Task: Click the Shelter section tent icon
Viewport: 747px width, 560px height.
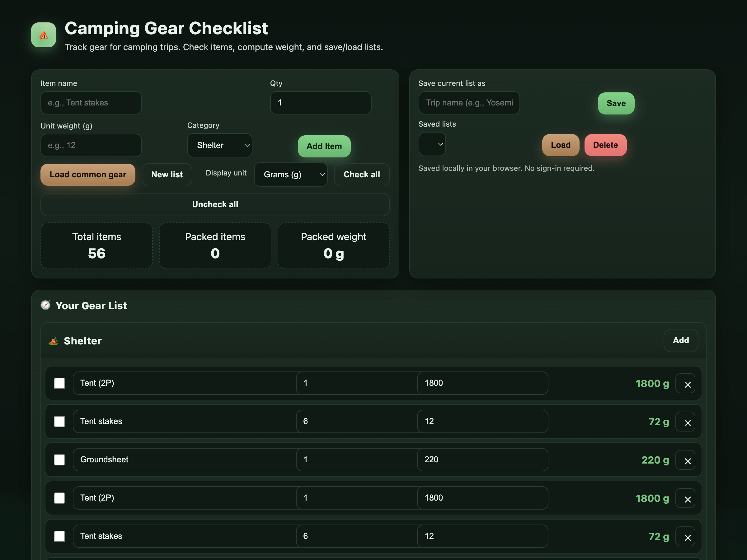Action: [53, 341]
